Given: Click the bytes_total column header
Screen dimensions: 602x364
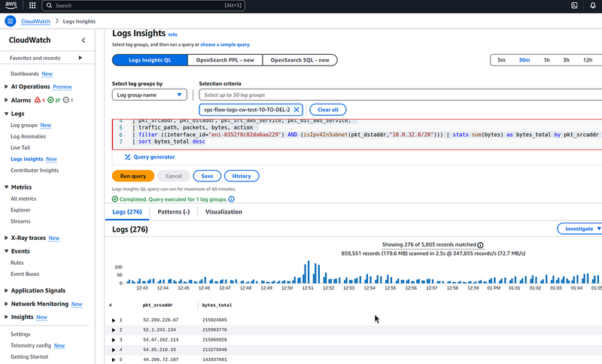Looking at the screenshot, I should pos(217,305).
